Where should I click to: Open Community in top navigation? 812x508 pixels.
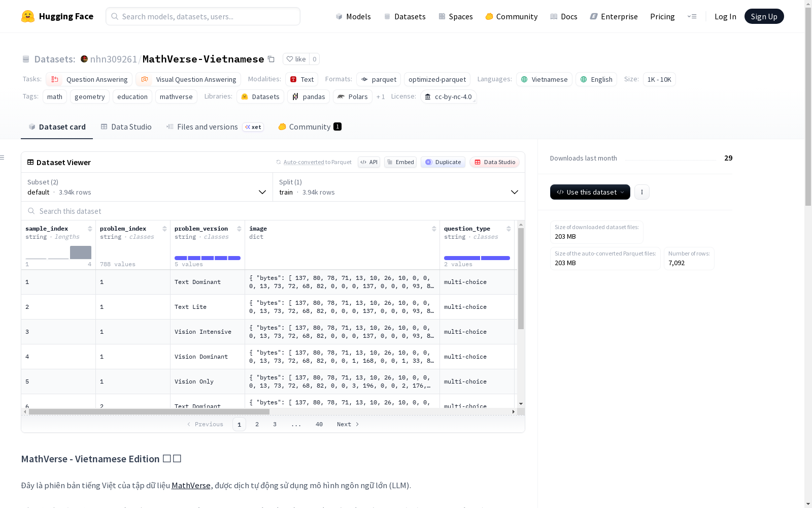point(512,16)
